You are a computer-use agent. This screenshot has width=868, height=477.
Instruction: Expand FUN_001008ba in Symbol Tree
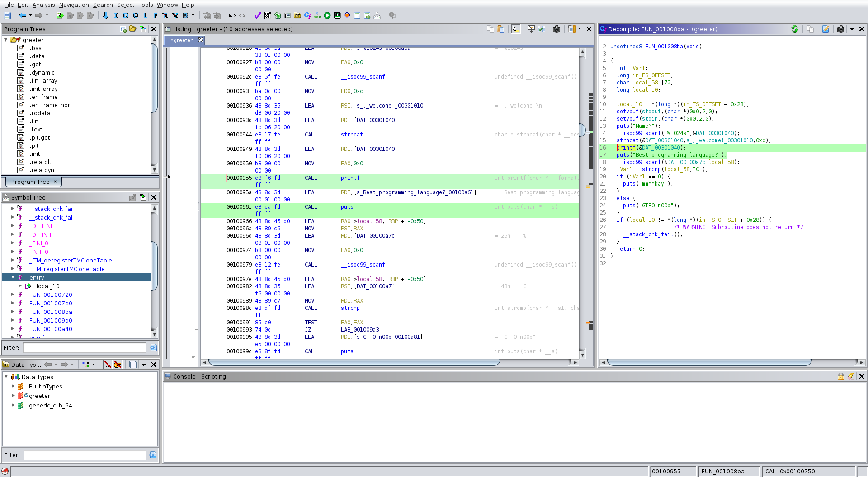(x=13, y=312)
